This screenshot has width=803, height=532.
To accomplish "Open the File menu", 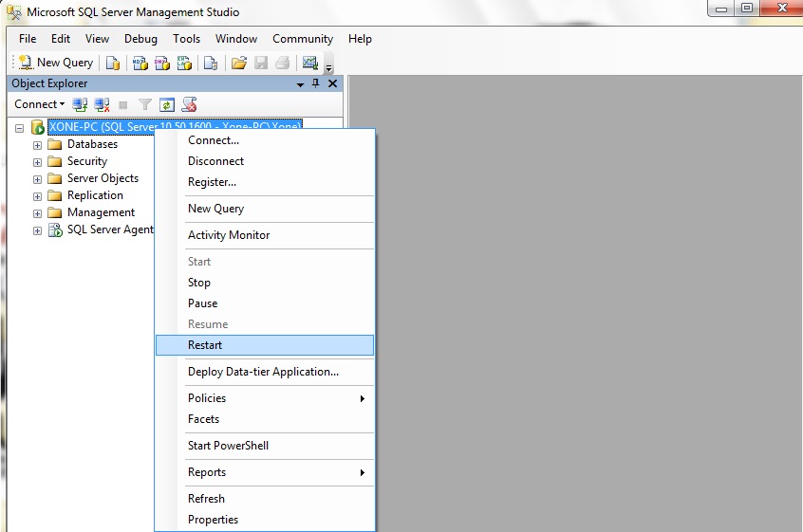I will pos(28,39).
